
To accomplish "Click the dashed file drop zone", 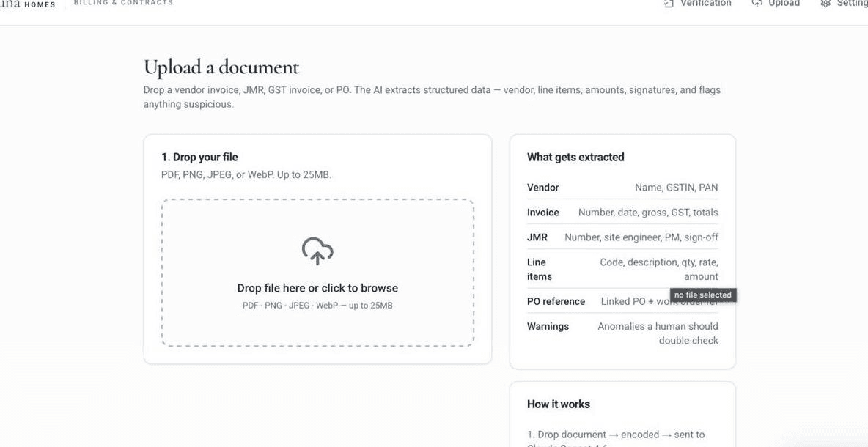I will [317, 273].
